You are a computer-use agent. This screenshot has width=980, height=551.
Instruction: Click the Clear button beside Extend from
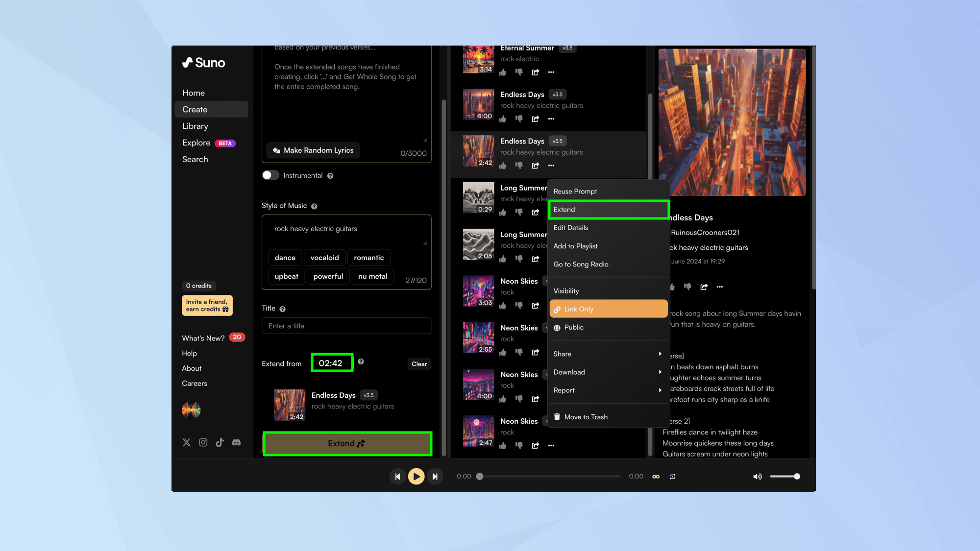tap(419, 364)
